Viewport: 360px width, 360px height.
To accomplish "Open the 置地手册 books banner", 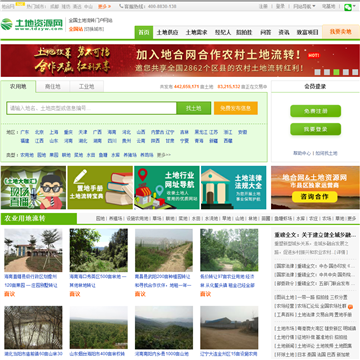I will (100, 188).
